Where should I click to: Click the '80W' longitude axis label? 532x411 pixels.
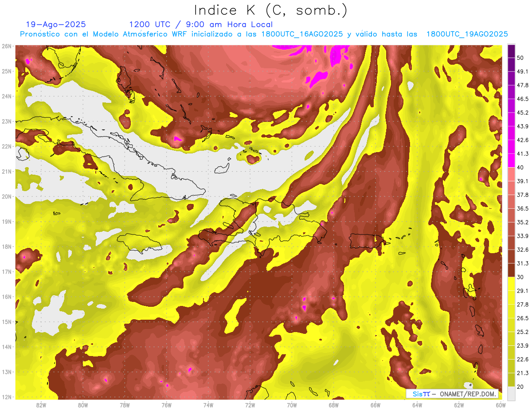83,405
